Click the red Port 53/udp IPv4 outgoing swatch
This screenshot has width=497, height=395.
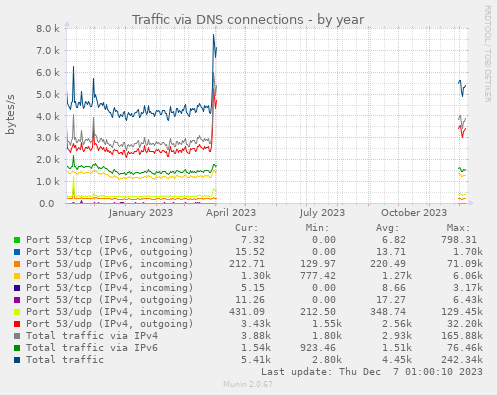pyautogui.click(x=17, y=324)
